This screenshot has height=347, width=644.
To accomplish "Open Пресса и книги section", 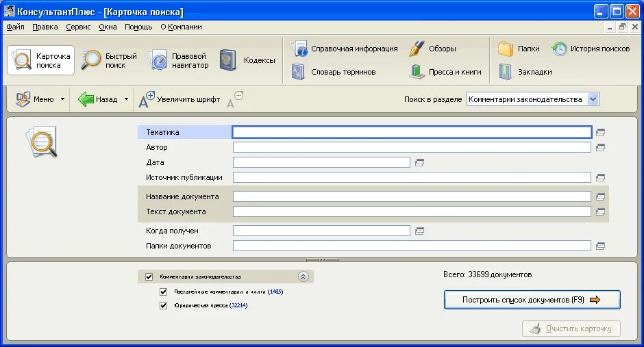I will click(x=445, y=72).
